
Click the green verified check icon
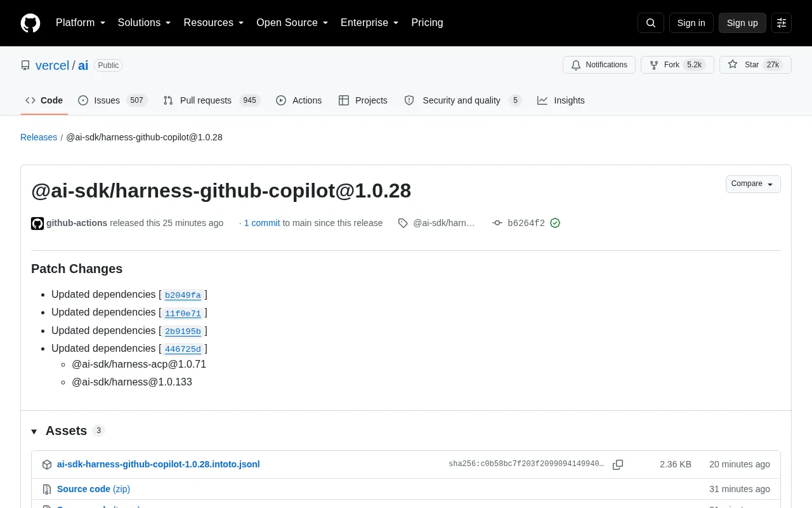(555, 223)
